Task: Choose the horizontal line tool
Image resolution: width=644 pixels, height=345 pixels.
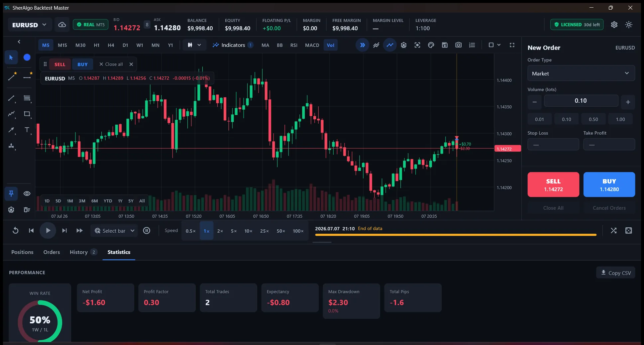Action: click(x=27, y=77)
